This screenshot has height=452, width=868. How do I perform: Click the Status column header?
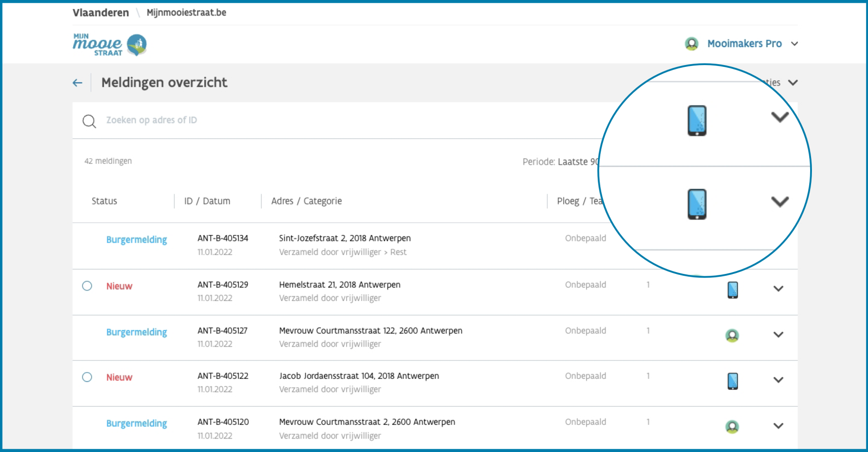(104, 201)
